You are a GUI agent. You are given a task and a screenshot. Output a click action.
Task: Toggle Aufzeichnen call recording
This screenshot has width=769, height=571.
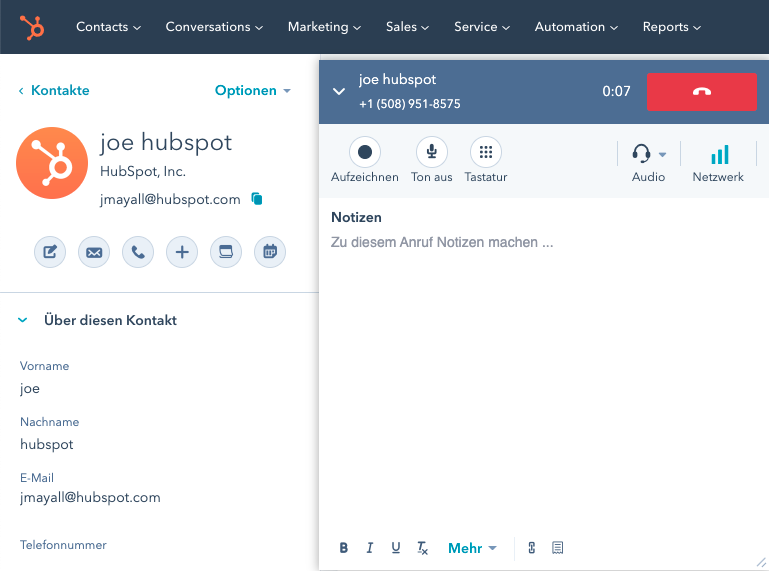pyautogui.click(x=365, y=152)
